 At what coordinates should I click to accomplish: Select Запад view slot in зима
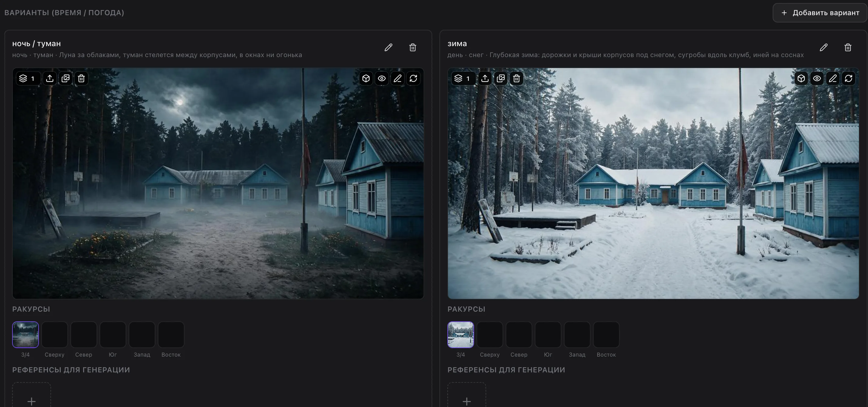(x=577, y=334)
